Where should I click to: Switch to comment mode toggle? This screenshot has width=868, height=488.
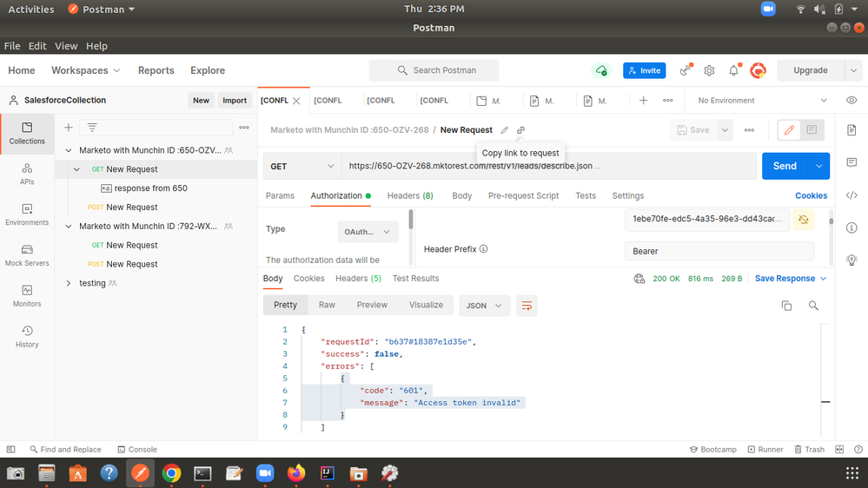(812, 130)
